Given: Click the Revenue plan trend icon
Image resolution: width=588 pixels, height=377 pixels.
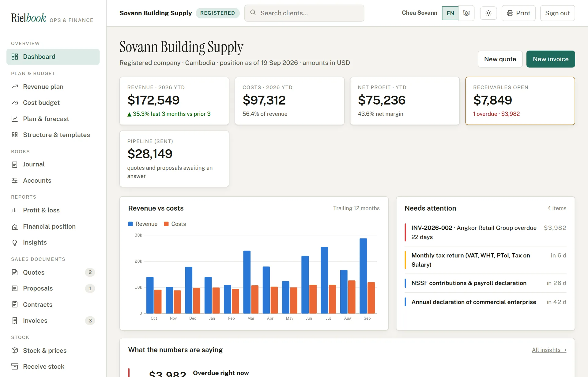Looking at the screenshot, I should coord(15,87).
